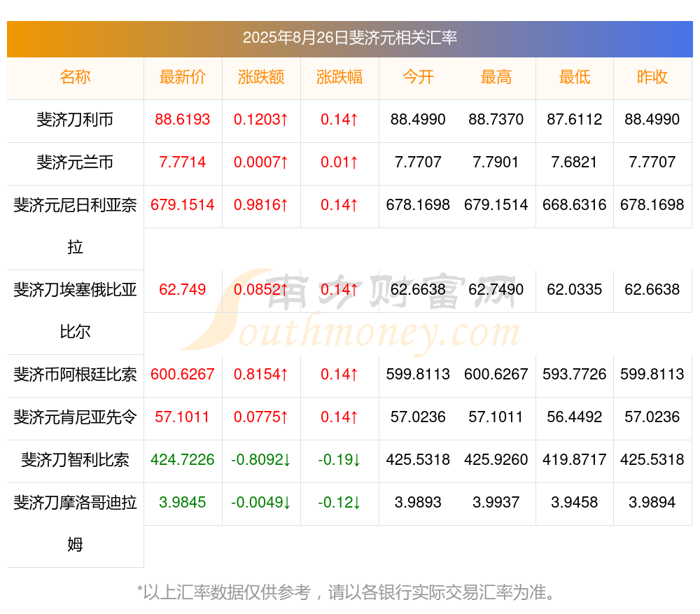Click the 斐济币阿根廷比索 row name
Screen dimensions: 700x614
tap(75, 375)
